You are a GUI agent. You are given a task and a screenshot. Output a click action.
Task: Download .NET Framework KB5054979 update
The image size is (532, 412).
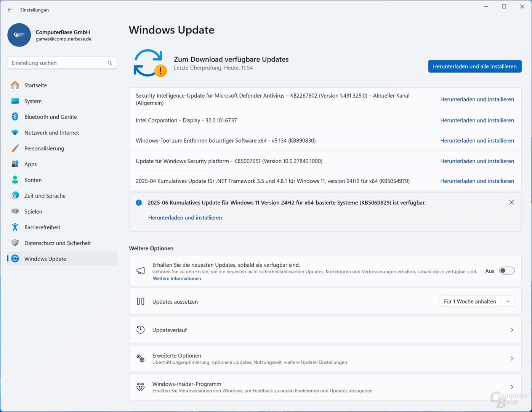[477, 181]
